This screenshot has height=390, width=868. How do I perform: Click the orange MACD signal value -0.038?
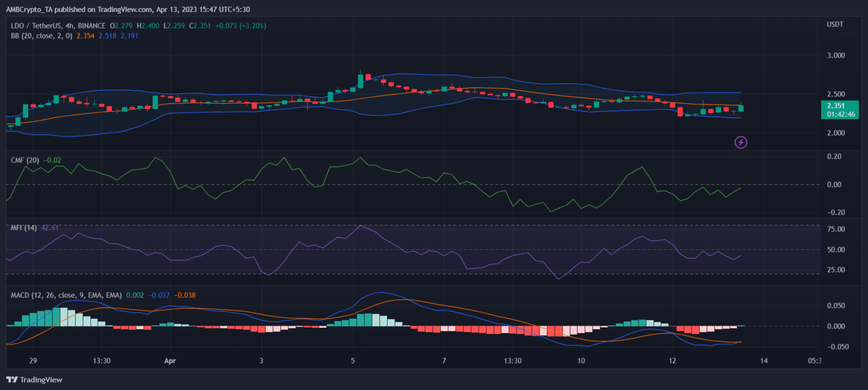point(185,295)
